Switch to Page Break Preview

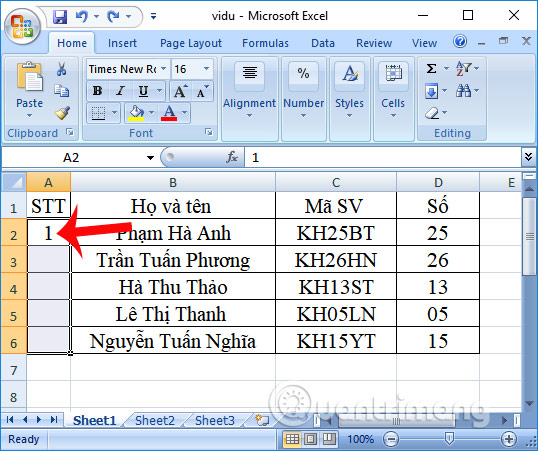pyautogui.click(x=329, y=439)
